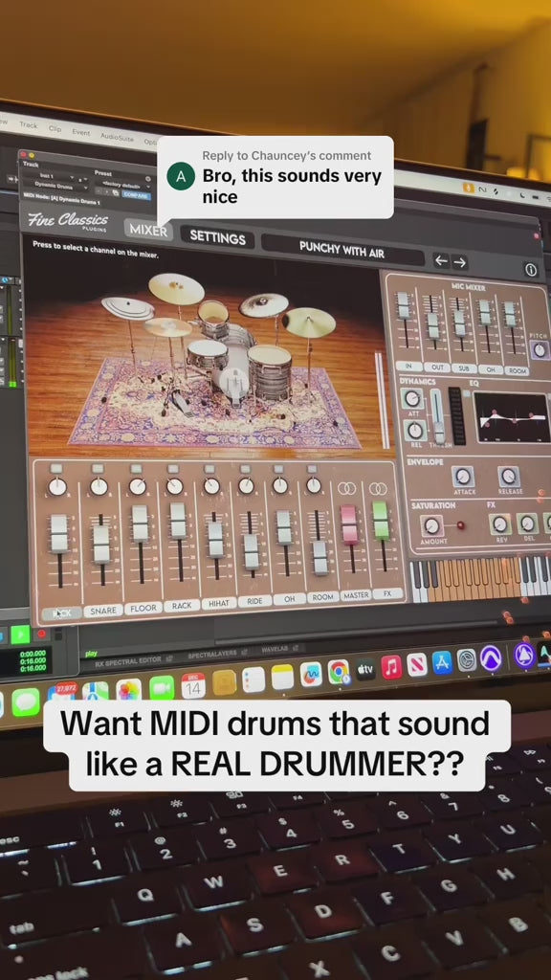Click the envelope ATTACK knob

(x=463, y=477)
